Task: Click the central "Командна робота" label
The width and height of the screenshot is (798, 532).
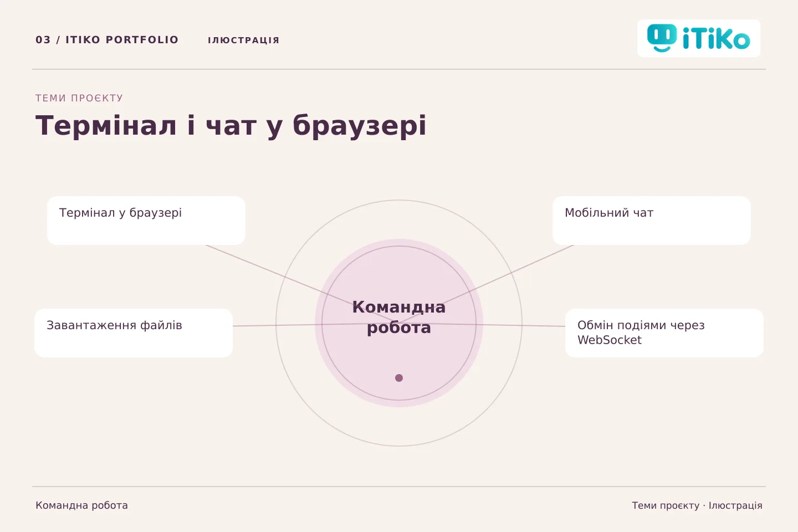Action: (399, 317)
